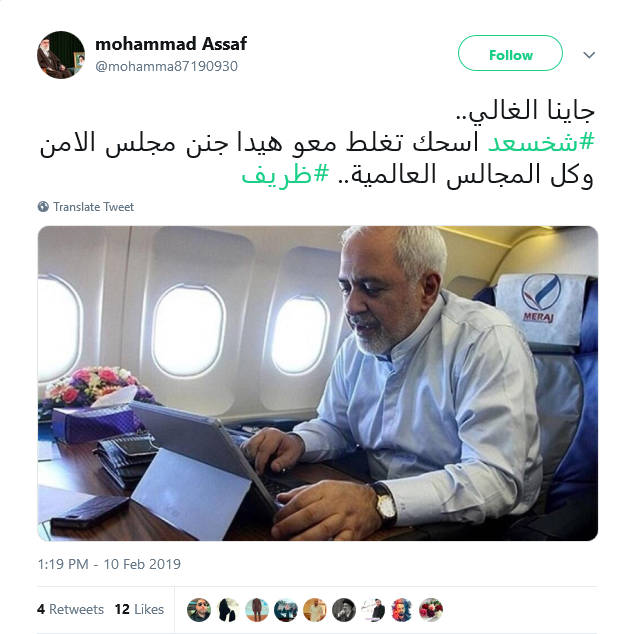This screenshot has height=634, width=633.
Task: Open the sixth liker's black turban avatar
Action: [x=344, y=609]
